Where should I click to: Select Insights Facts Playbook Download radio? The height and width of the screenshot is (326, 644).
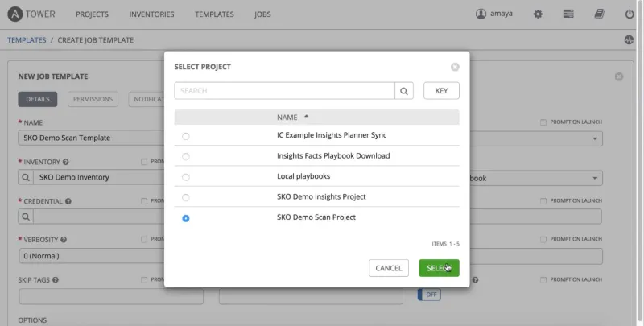point(186,157)
